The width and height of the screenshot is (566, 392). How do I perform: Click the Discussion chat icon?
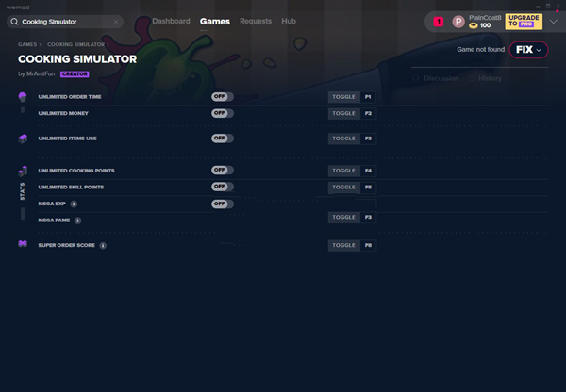pos(415,78)
